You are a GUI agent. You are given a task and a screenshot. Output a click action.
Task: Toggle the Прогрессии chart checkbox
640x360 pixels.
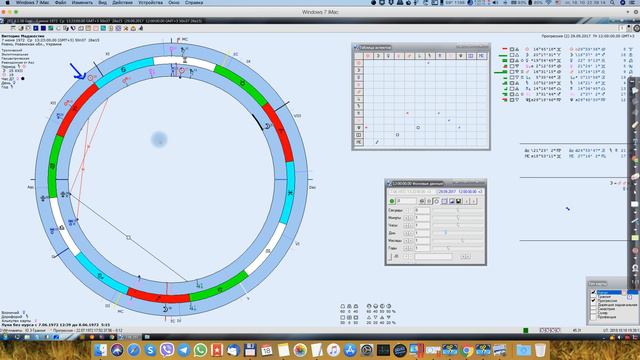pos(593,300)
